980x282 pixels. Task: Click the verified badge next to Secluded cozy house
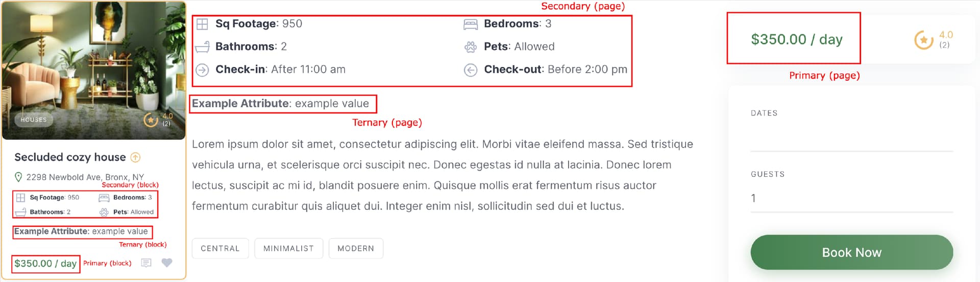pos(136,157)
